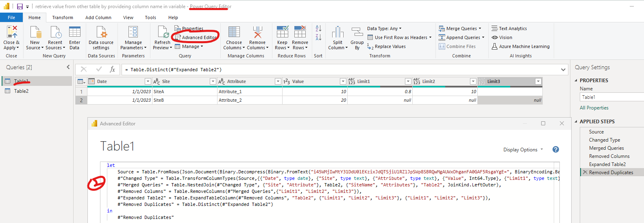644x223 pixels.
Task: Click the Name field in Query Settings
Action: point(612,97)
